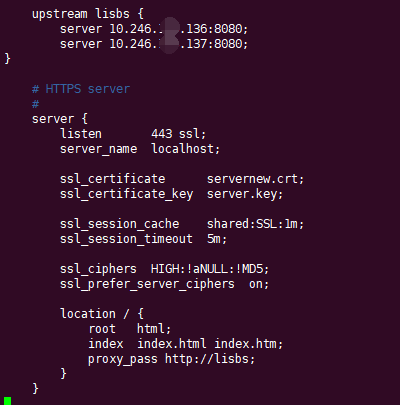Click the green terminal cursor block
This screenshot has width=400, height=405.
click(x=7, y=401)
